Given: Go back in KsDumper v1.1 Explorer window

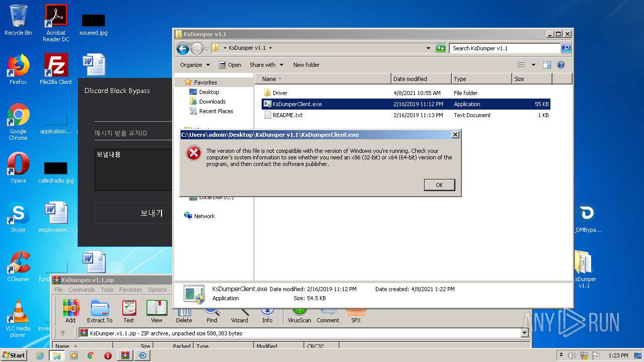Looking at the screenshot, I should [183, 48].
